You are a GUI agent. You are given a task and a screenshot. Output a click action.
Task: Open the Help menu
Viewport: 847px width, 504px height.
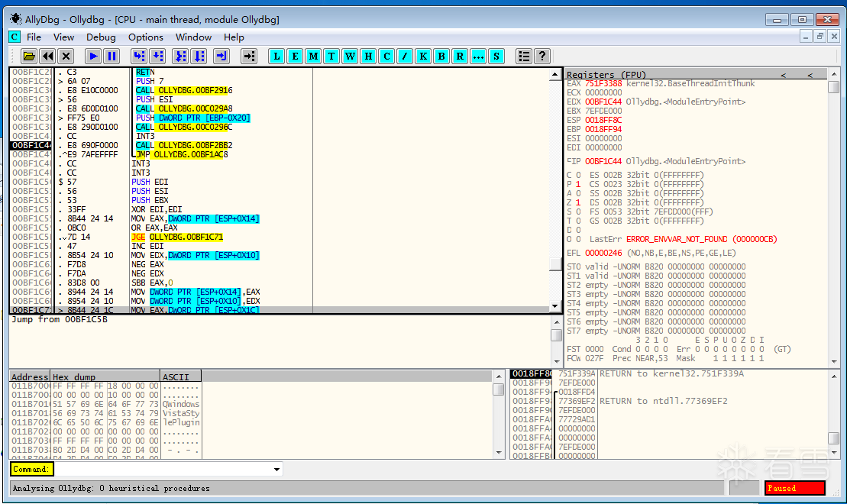coord(234,37)
